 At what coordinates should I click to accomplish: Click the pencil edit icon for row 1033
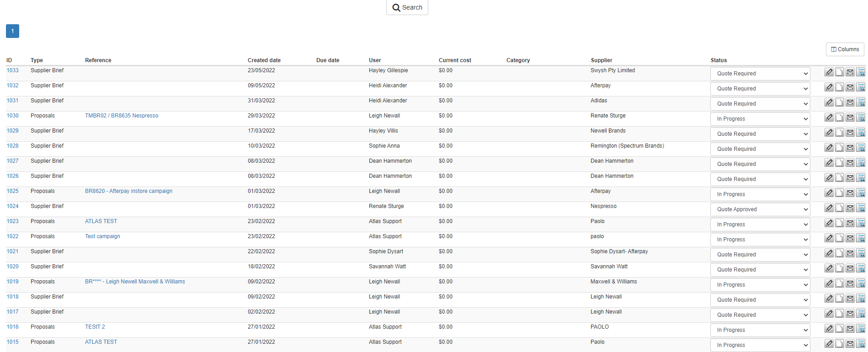829,72
